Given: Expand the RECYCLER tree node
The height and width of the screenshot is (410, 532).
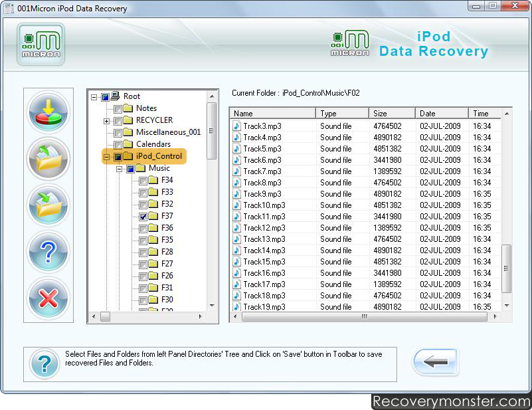Looking at the screenshot, I should (x=106, y=121).
